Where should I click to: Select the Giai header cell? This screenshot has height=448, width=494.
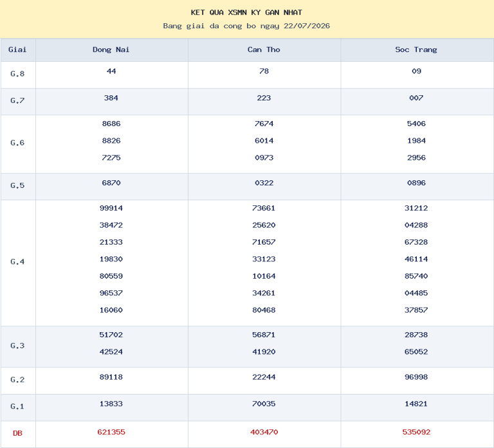[17, 50]
